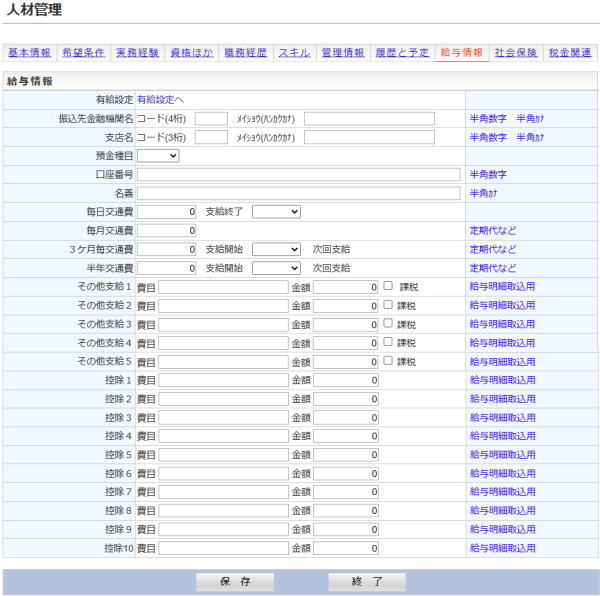Click the 振込先金融機関名 4-digit code field
Screen dimensions: 600x596
tap(211, 118)
